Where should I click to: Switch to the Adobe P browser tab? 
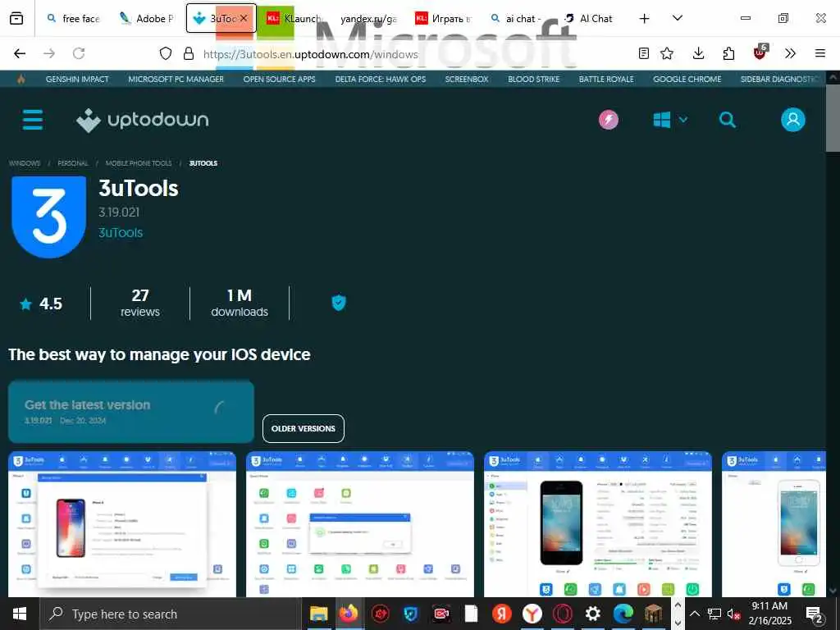tap(147, 18)
